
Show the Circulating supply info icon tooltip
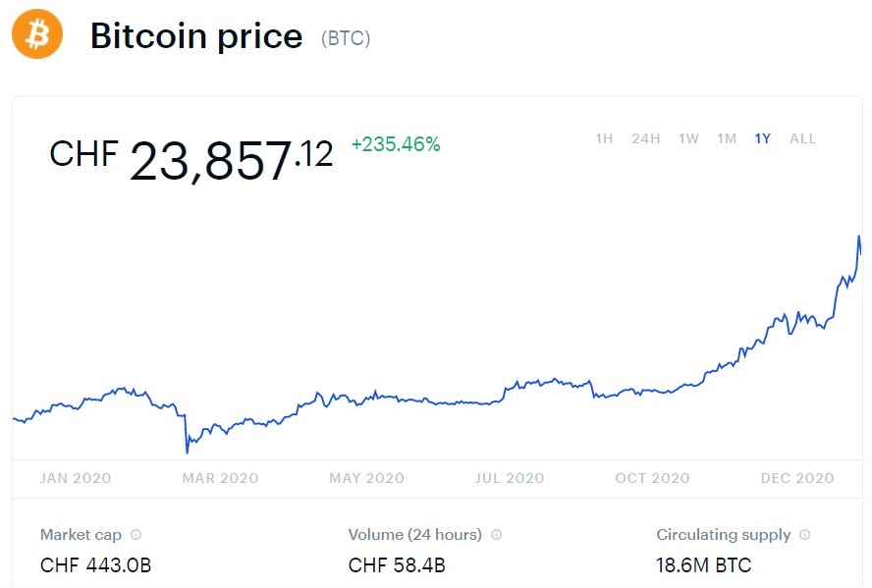point(804,535)
